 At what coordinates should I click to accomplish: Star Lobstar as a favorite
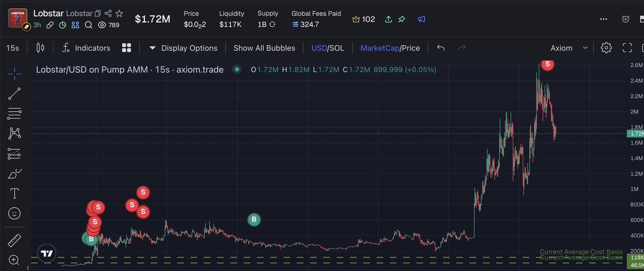click(119, 13)
